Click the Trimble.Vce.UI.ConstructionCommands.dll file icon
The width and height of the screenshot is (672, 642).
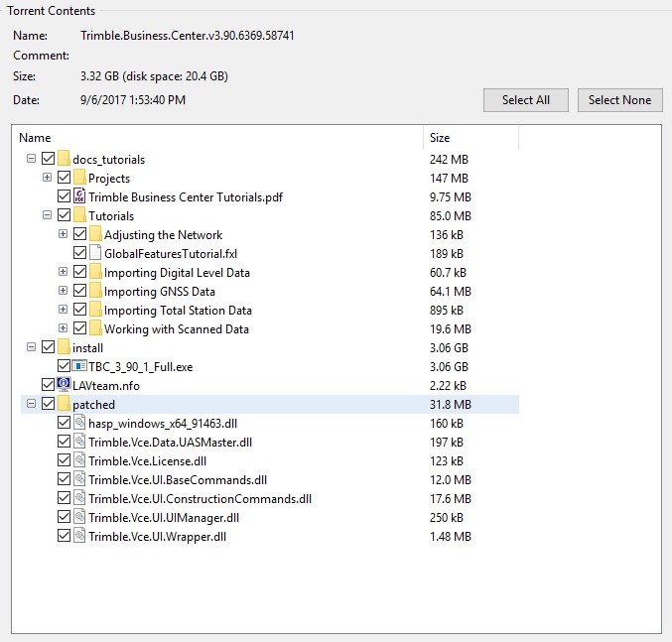[x=79, y=498]
